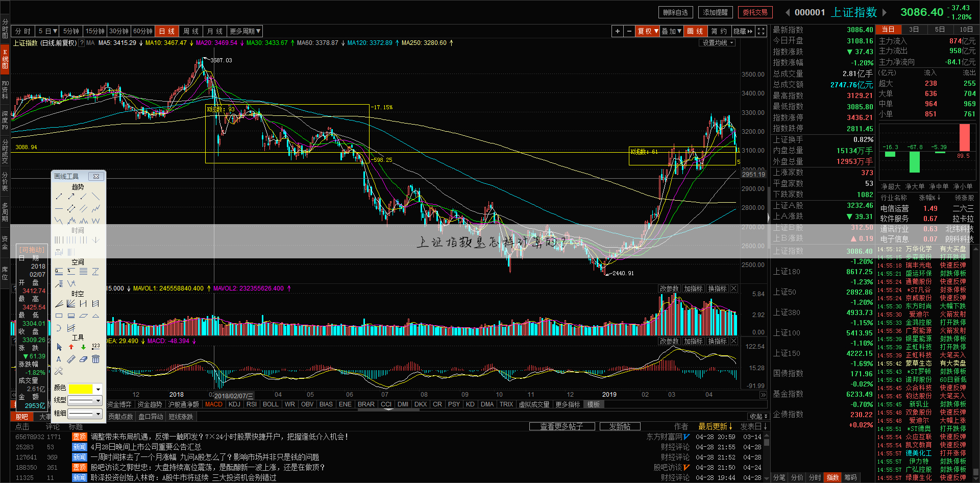980x483 pixels.
Task: Enter fullscreen chart mode
Action: (x=761, y=31)
